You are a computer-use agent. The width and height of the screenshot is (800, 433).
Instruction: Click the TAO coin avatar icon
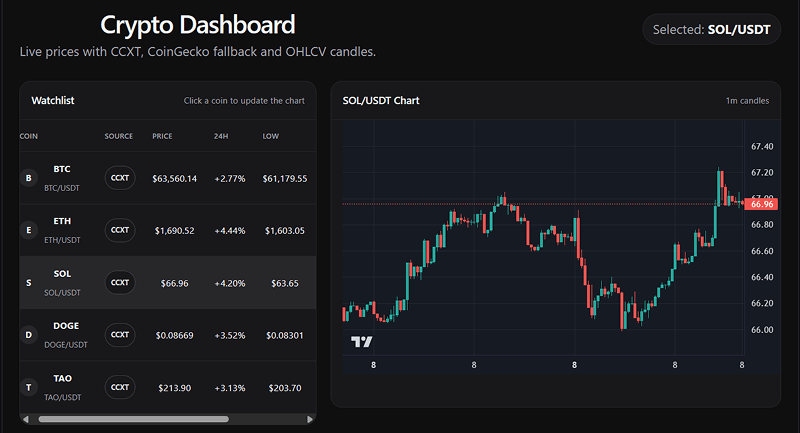click(29, 388)
